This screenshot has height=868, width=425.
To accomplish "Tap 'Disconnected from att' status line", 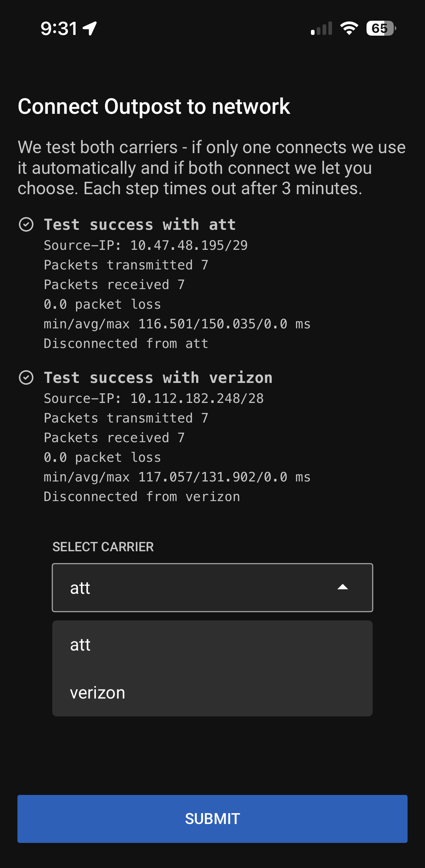I will [126, 344].
